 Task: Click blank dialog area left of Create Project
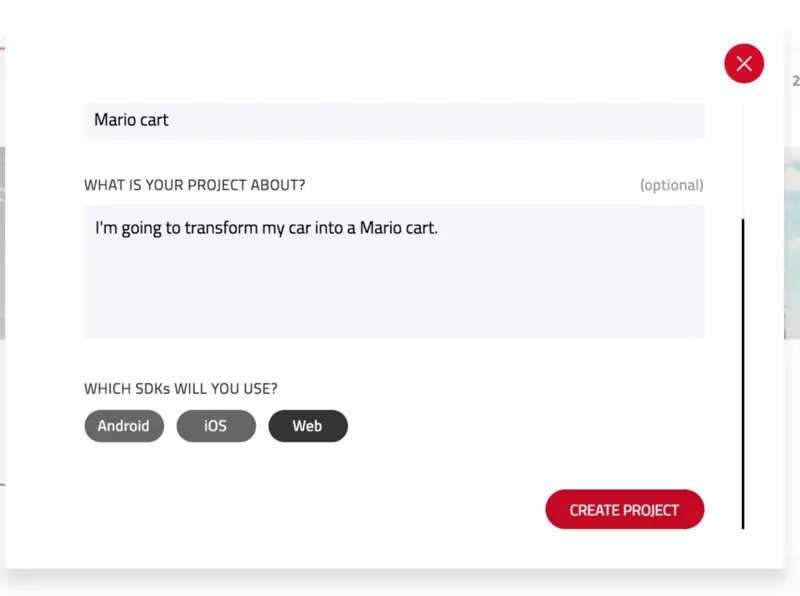pyautogui.click(x=300, y=510)
